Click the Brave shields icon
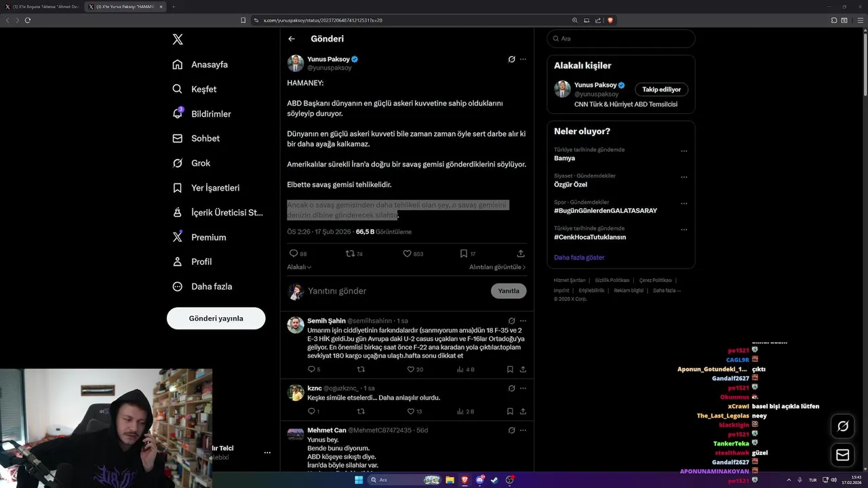This screenshot has width=868, height=488. [x=610, y=20]
